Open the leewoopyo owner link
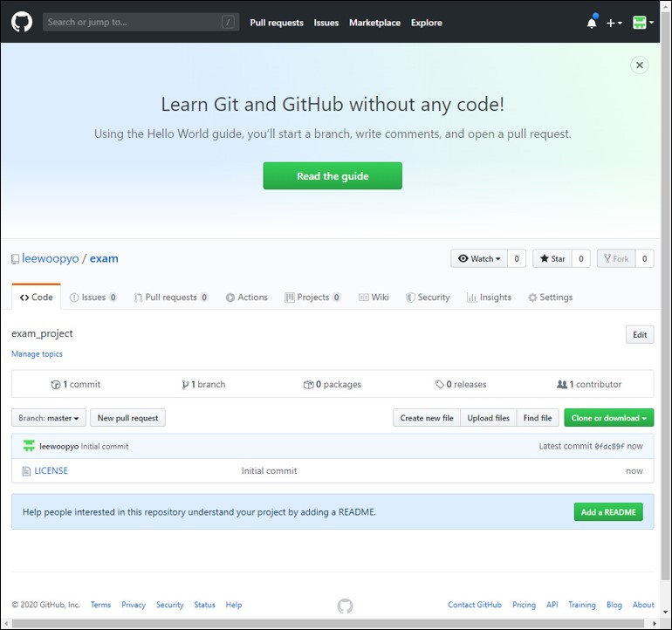The width and height of the screenshot is (672, 630). point(50,258)
